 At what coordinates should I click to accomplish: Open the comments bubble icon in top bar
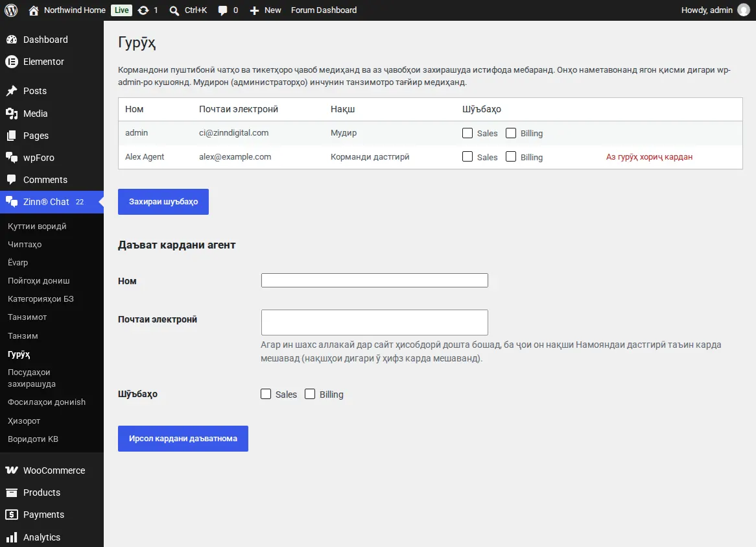click(222, 10)
